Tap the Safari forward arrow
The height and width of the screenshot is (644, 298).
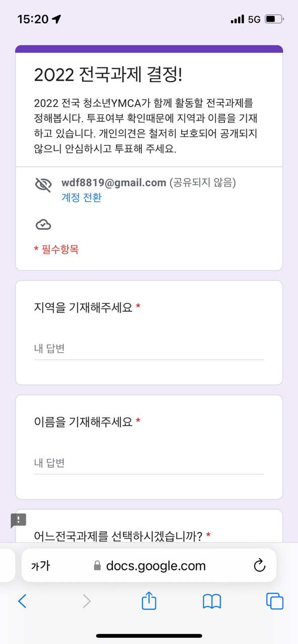click(x=87, y=601)
